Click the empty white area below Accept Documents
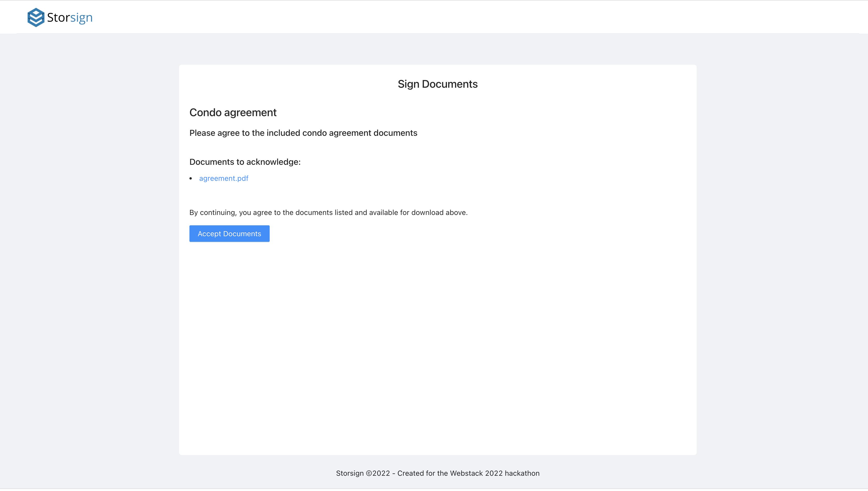 (x=437, y=337)
